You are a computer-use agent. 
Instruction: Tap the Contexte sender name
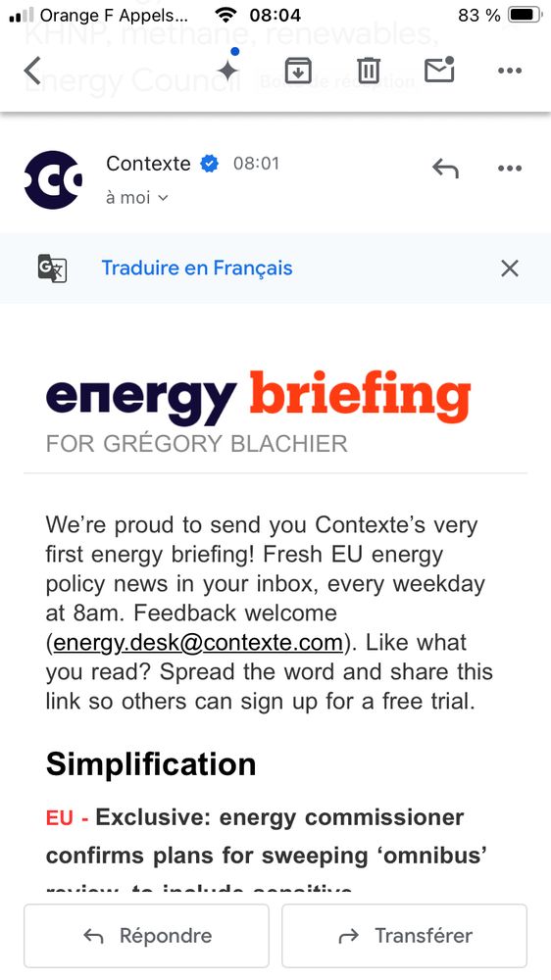(x=148, y=164)
